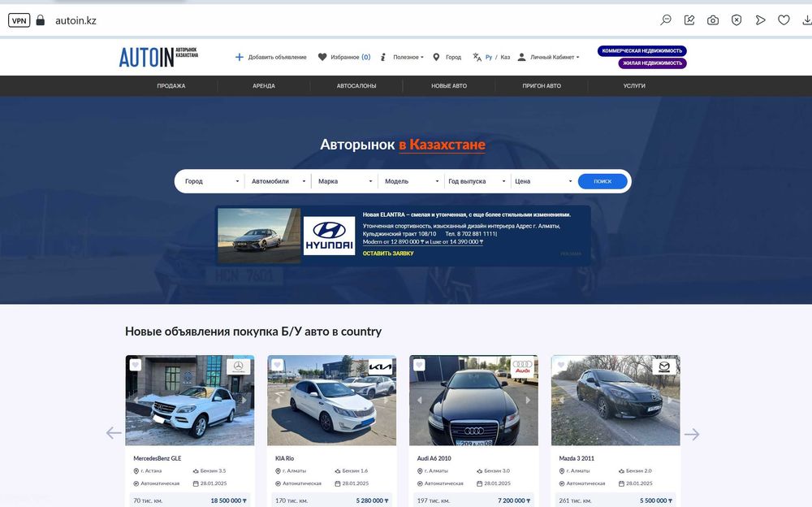Click the autoin.kz address bar URL
This screenshot has width=812, height=507.
(76, 21)
